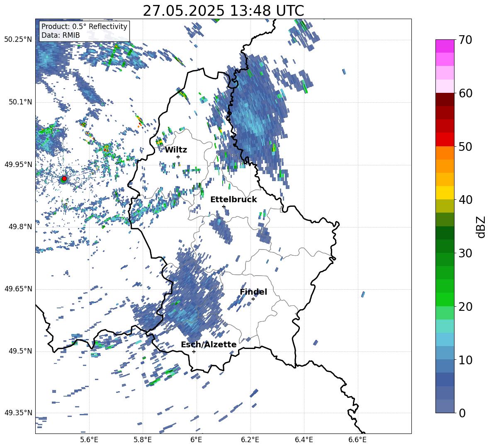Click the colorbar tick label 40
This screenshot has height=448, width=491.
pos(465,200)
